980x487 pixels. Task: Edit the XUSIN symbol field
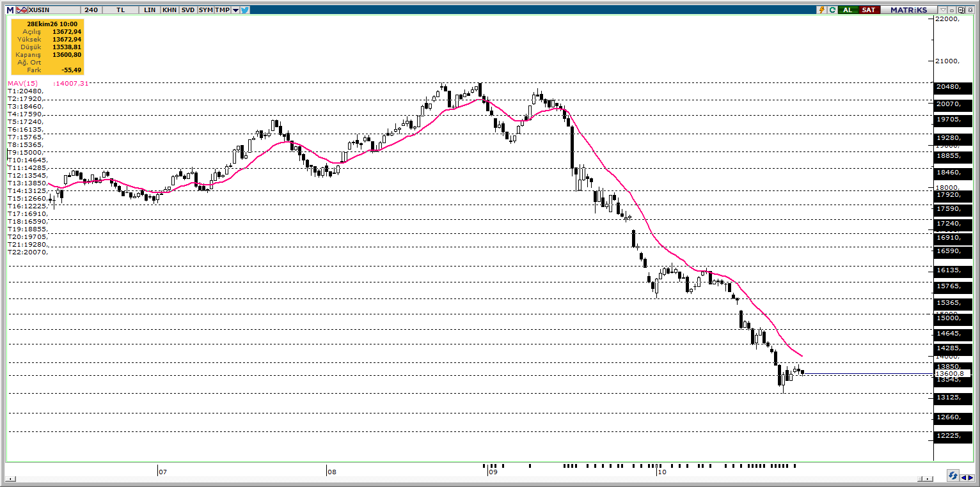point(54,10)
